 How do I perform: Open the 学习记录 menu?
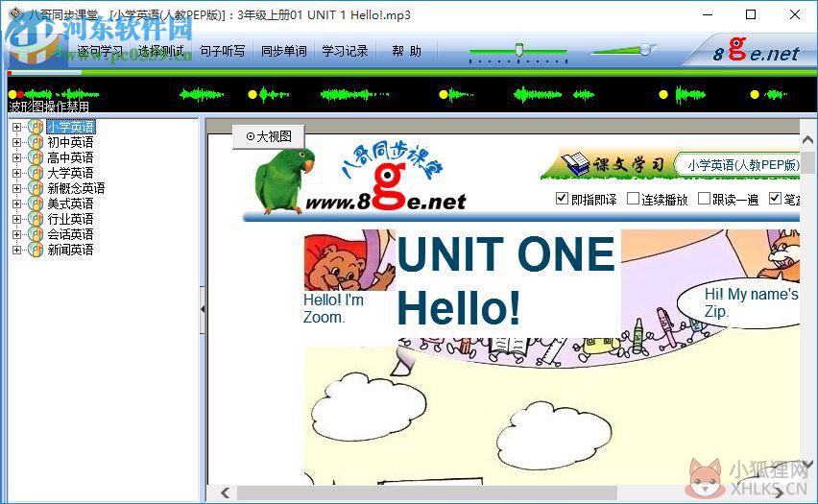(345, 51)
